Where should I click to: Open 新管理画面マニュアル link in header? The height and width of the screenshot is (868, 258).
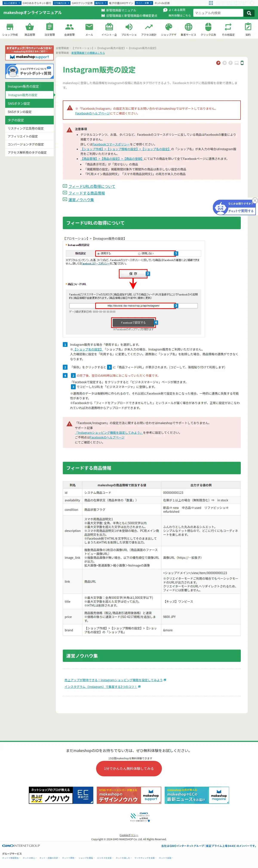118,11
